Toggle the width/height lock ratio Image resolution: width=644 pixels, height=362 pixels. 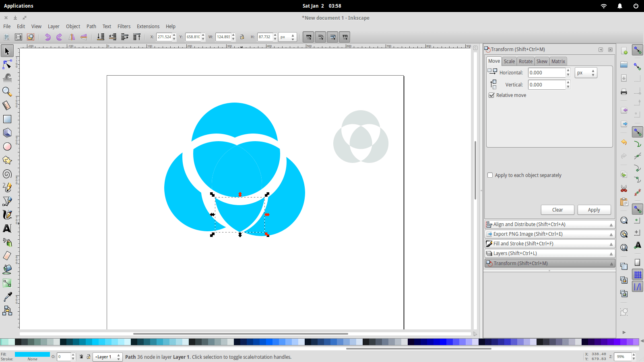pos(242,37)
